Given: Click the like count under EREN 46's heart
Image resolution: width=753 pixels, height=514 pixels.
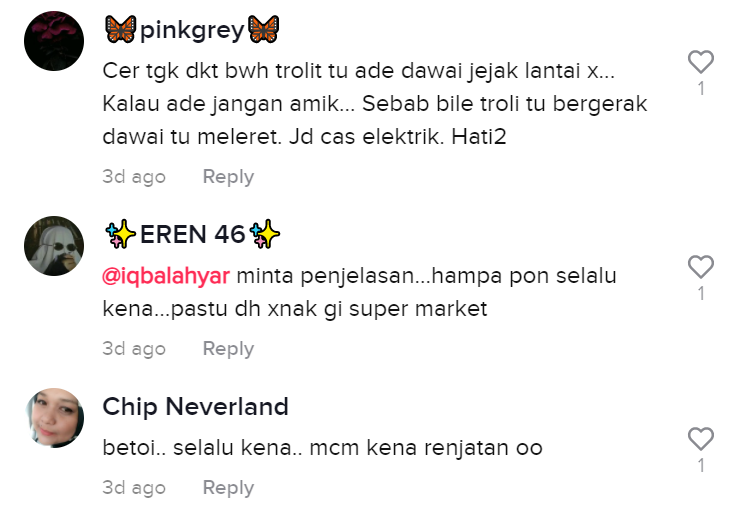Looking at the screenshot, I should 701,294.
